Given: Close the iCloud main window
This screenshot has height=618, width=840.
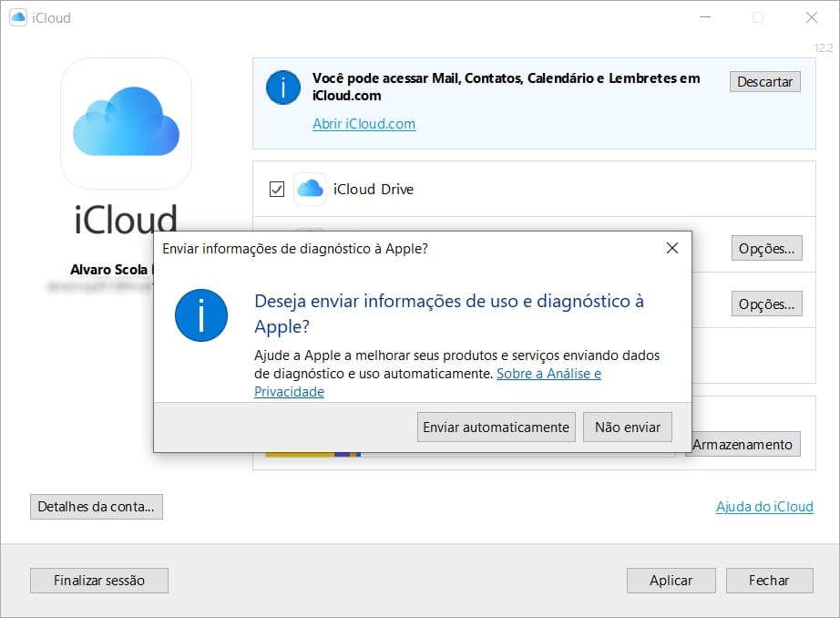Looking at the screenshot, I should click(x=811, y=17).
